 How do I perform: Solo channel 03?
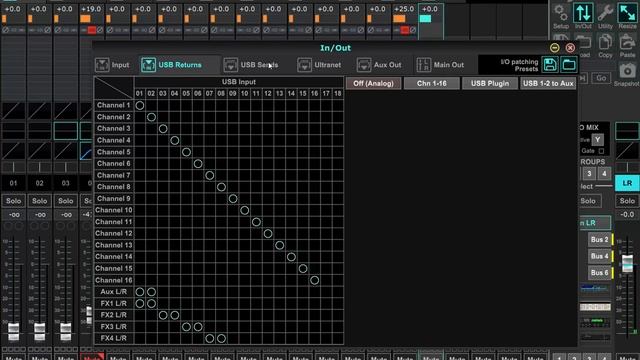pyautogui.click(x=66, y=201)
